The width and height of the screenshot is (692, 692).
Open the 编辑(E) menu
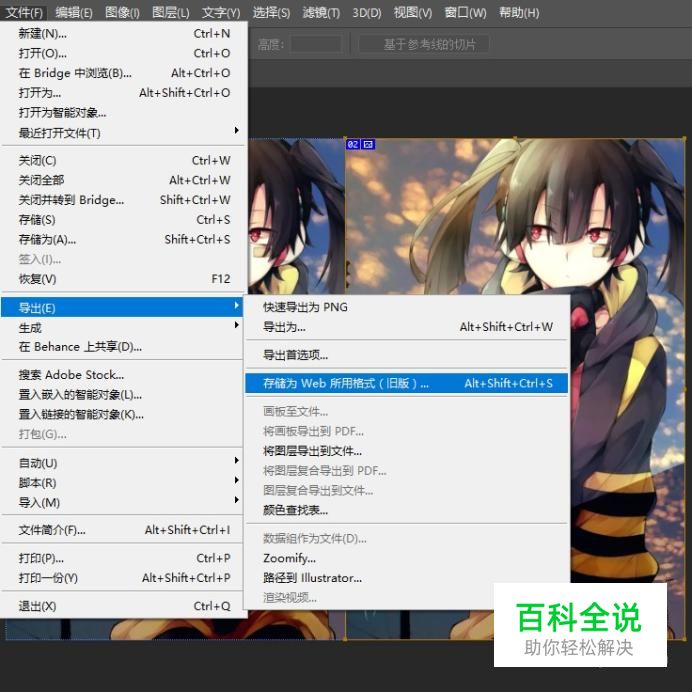pos(74,12)
